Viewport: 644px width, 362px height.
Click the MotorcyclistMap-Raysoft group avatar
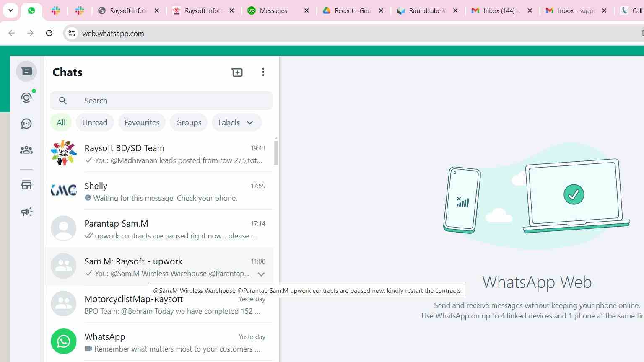click(64, 304)
